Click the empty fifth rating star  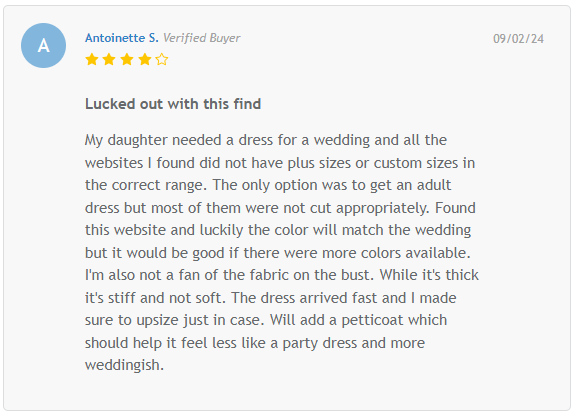pyautogui.click(x=162, y=59)
